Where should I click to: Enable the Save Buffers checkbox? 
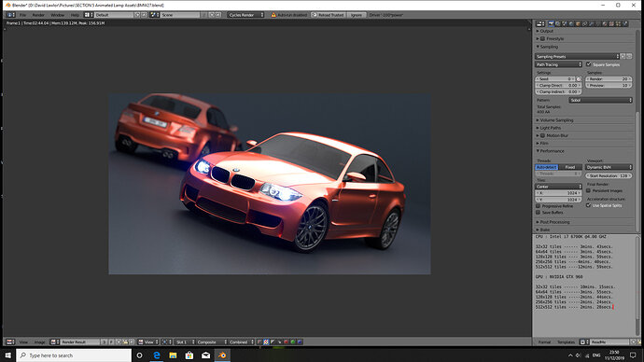tap(538, 212)
